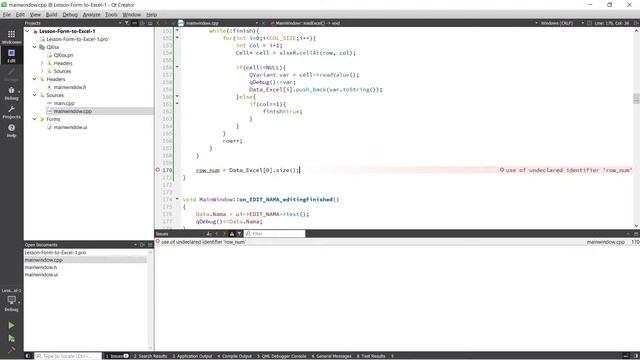Screen dimensions: 640x360
Task: Minimize the Issues output pane
Action: click(628, 234)
